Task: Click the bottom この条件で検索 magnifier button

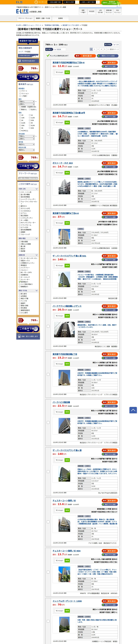Action: click(x=28, y=329)
